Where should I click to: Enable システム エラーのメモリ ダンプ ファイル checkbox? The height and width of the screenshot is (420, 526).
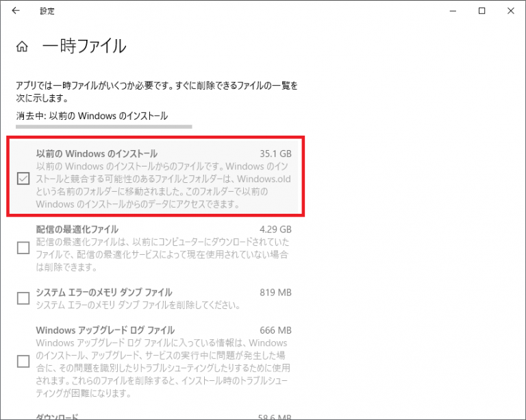click(x=23, y=298)
